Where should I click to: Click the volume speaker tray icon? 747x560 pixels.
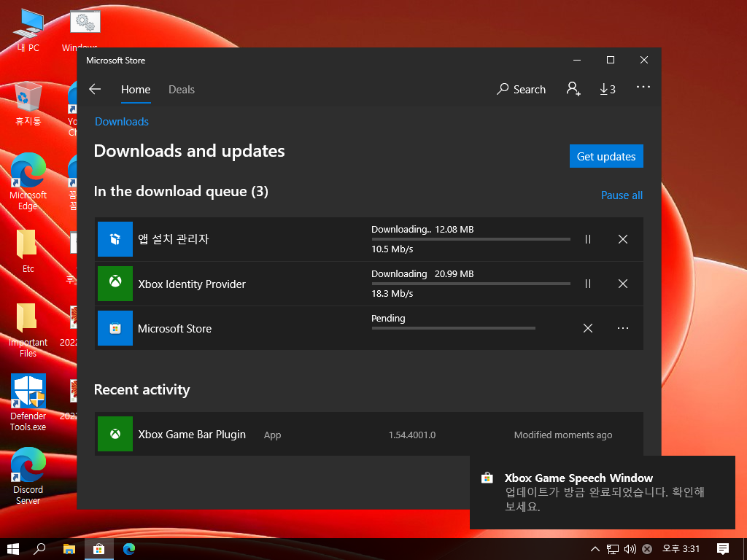(x=630, y=549)
